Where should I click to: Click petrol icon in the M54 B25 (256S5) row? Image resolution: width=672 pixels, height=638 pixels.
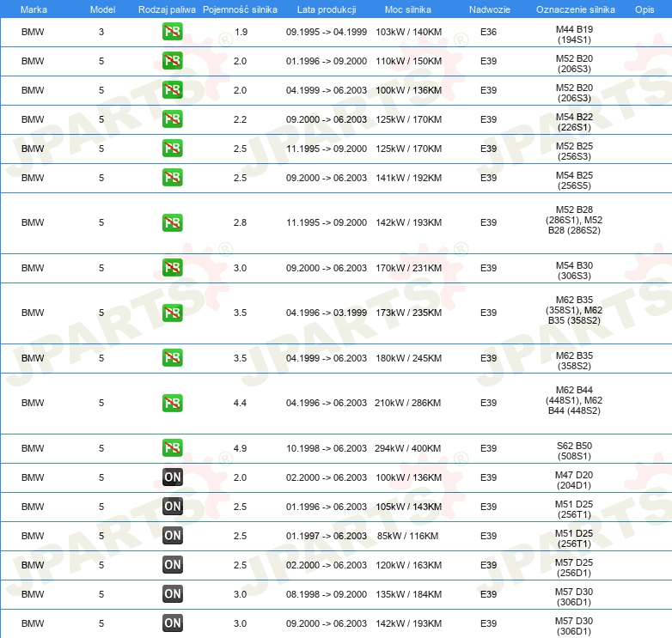(x=172, y=177)
